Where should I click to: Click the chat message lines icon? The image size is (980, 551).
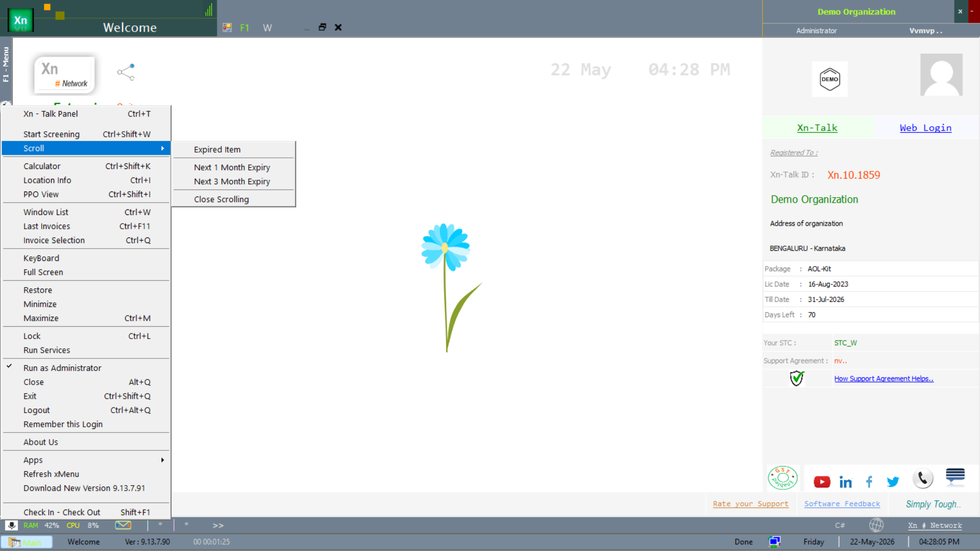(955, 476)
